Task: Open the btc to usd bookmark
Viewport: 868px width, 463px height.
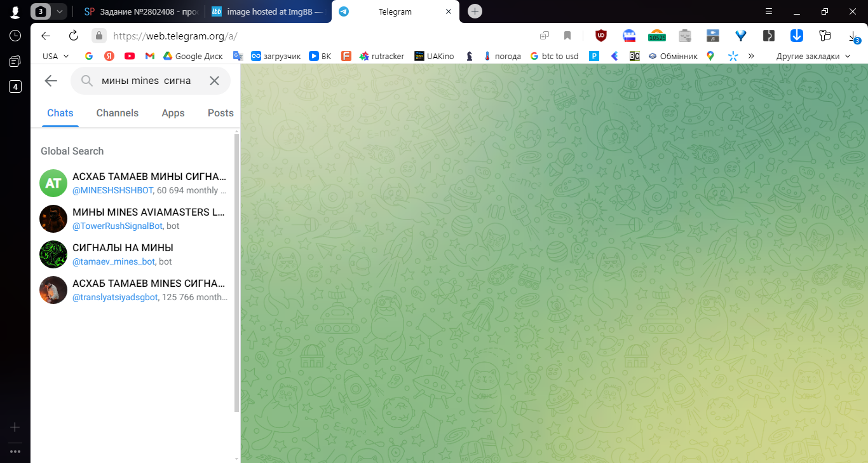Action: point(554,56)
